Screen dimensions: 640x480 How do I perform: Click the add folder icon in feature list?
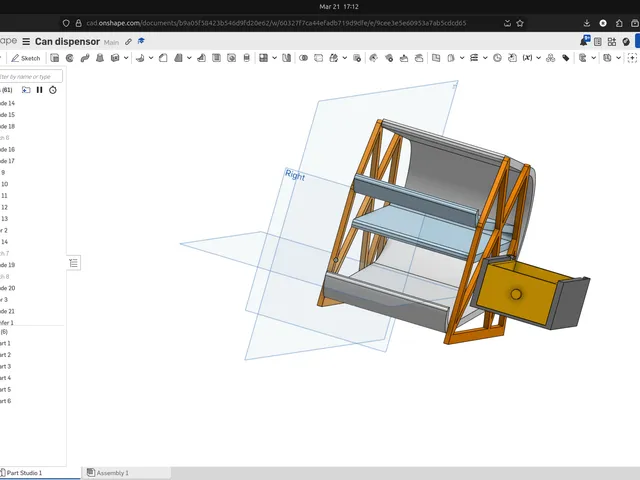coord(26,90)
